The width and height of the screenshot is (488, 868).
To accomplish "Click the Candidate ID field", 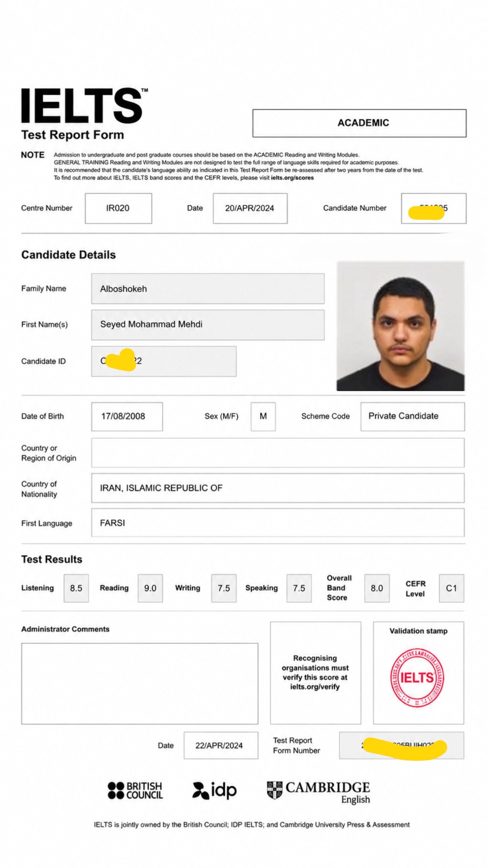I will tap(164, 361).
